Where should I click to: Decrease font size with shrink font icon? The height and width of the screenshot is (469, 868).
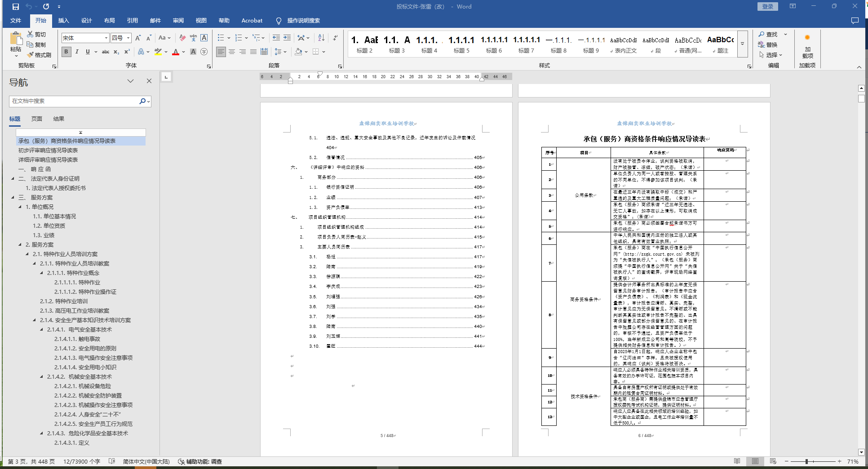tap(149, 38)
